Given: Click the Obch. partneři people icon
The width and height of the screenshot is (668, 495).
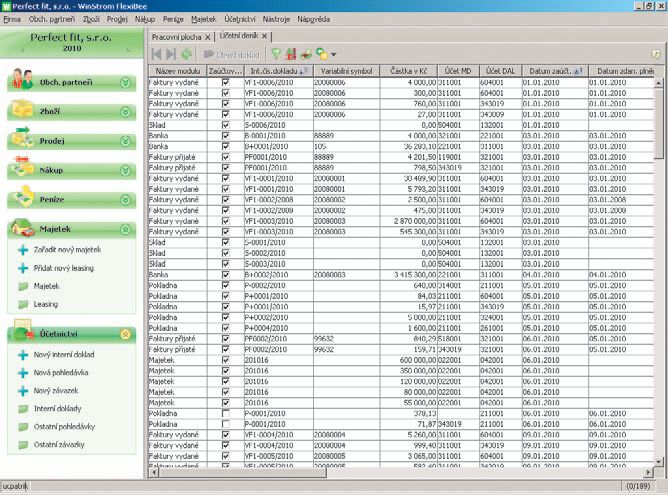Looking at the screenshot, I should (x=23, y=79).
